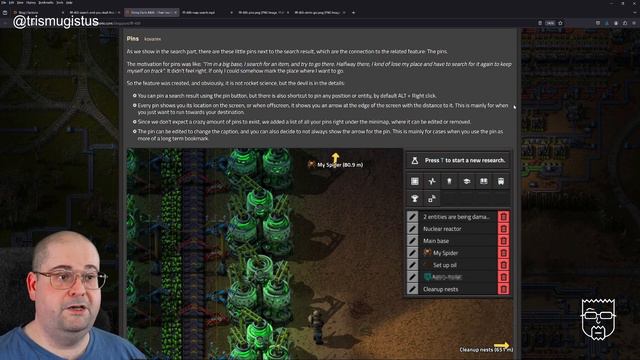Select the 'Set up oil' pin label
This screenshot has height=360, width=640.
click(445, 265)
